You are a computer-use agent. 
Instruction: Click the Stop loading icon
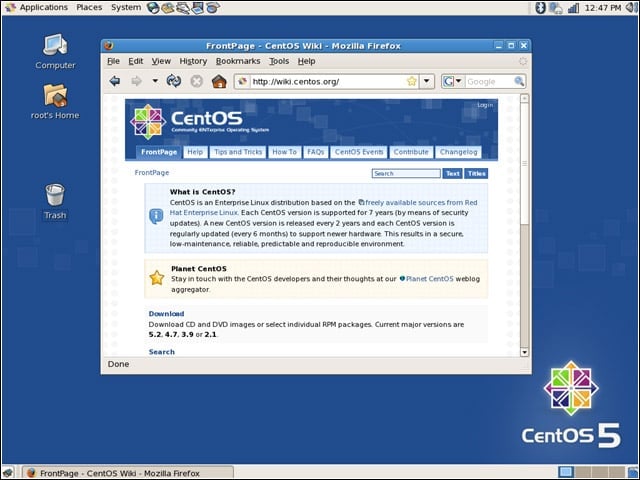click(x=197, y=81)
